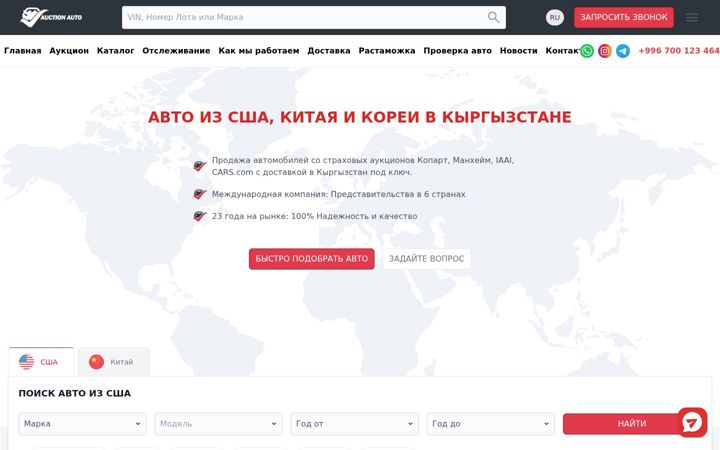Image resolution: width=720 pixels, height=450 pixels.
Task: Open the Отслеживание menu item
Action: click(176, 51)
